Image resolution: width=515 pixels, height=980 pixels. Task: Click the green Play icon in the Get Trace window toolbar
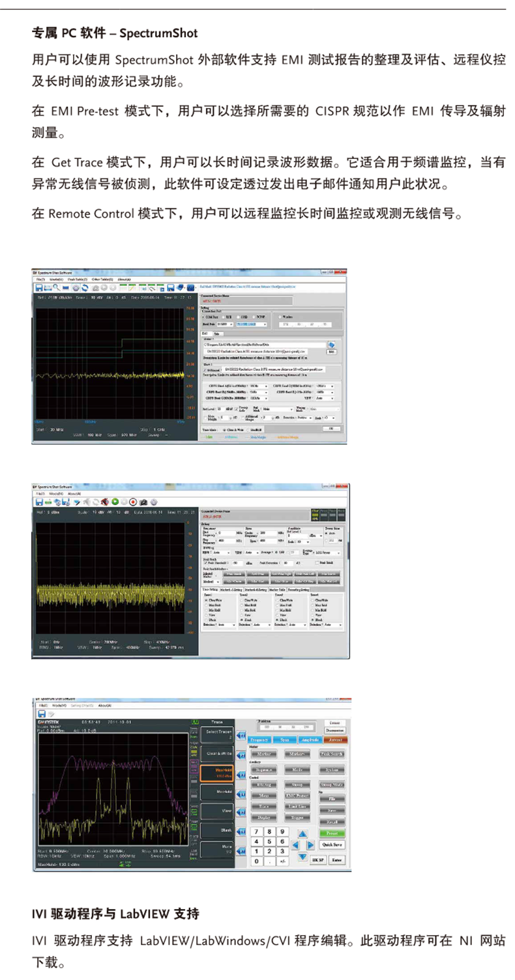click(x=114, y=502)
